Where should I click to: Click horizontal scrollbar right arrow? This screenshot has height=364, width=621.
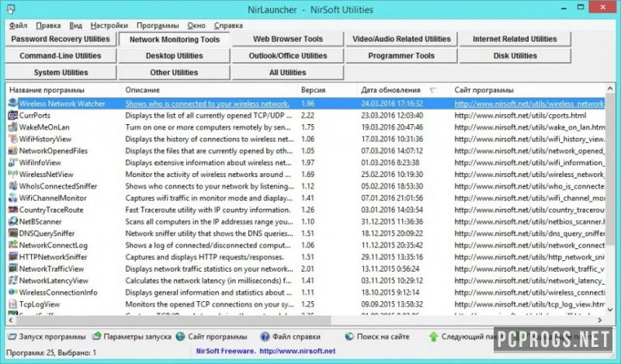coord(600,320)
